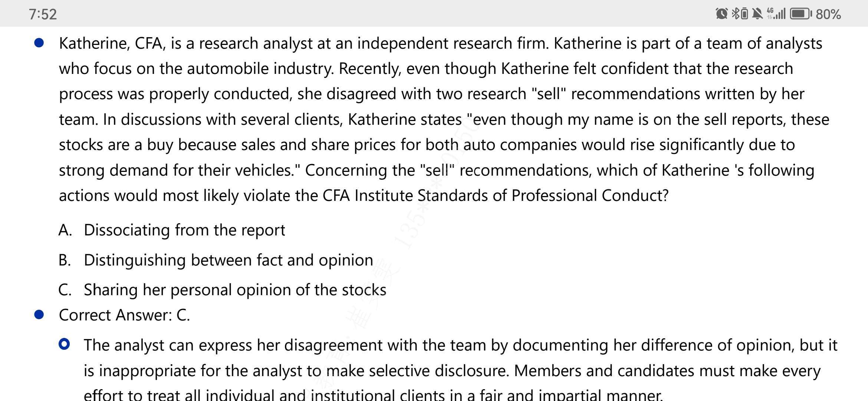Click the hollow bullet beside the explanation
Viewport: 868px width, 401px height.
pyautogui.click(x=64, y=344)
